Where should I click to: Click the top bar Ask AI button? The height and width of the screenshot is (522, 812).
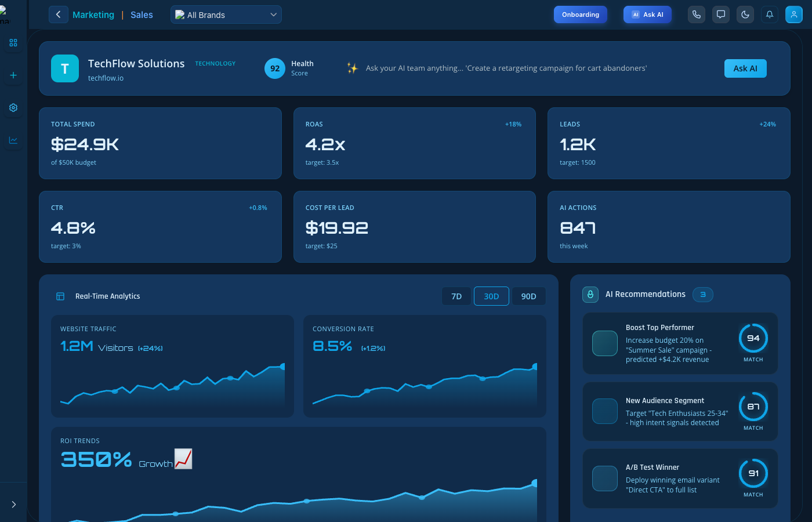647,14
